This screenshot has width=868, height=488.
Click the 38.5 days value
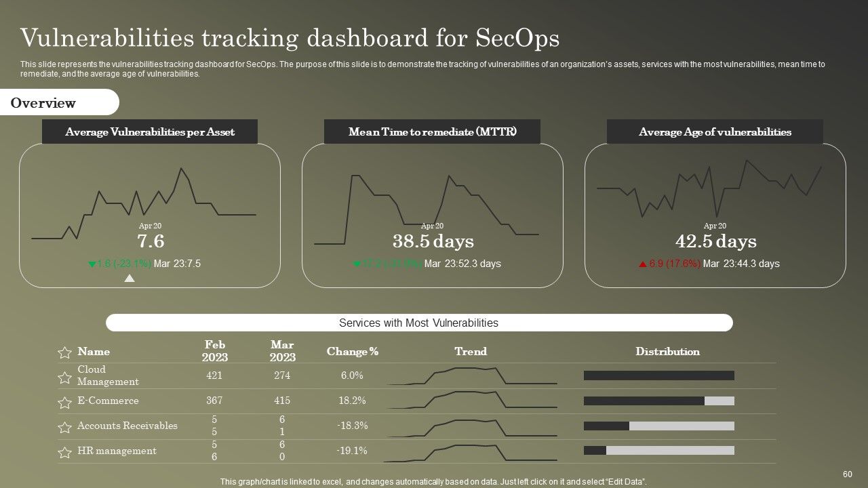point(433,241)
